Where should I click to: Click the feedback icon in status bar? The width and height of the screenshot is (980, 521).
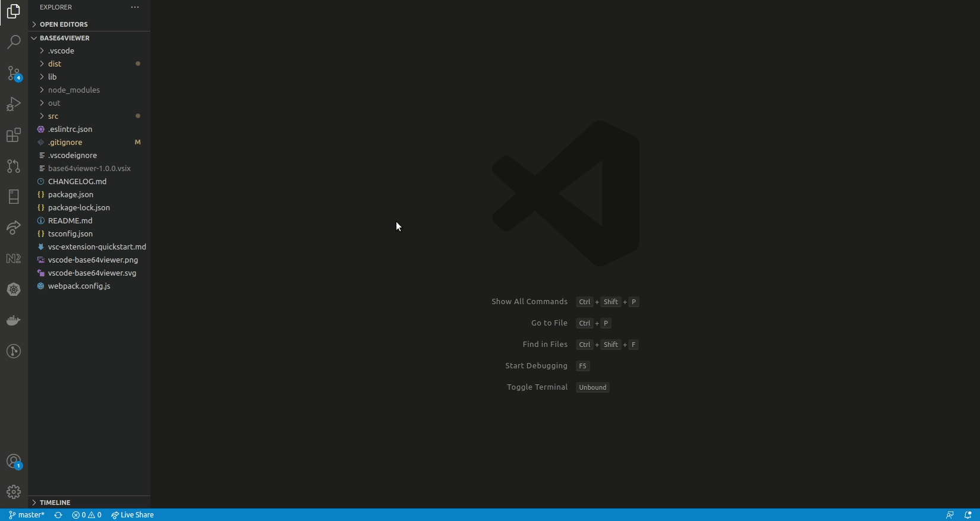click(950, 515)
